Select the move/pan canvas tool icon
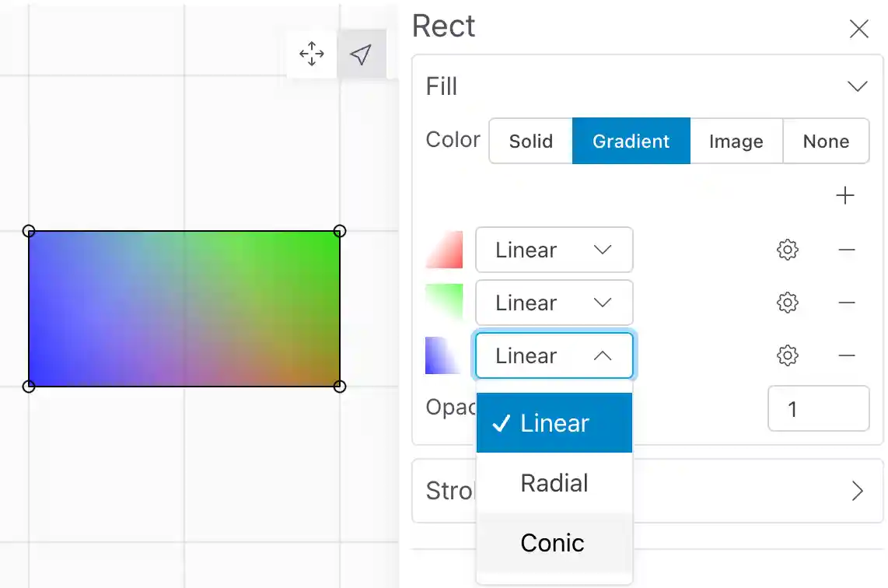Image resolution: width=888 pixels, height=588 pixels. (312, 54)
